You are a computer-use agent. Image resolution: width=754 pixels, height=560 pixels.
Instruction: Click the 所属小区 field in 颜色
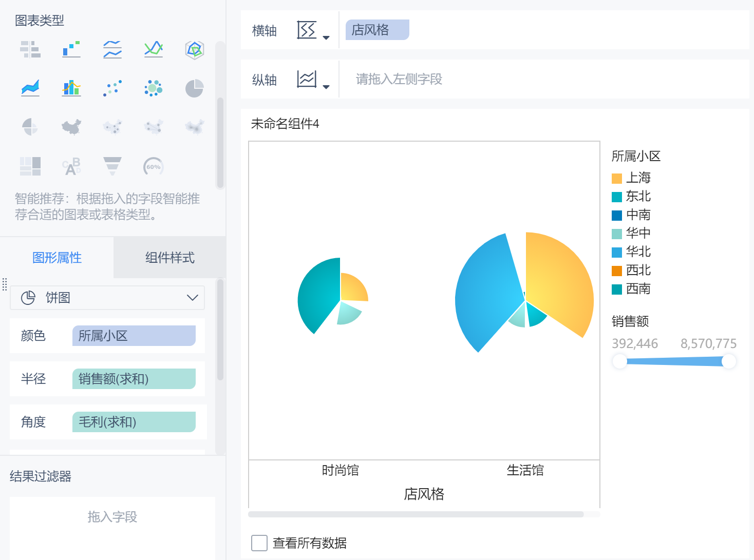(134, 336)
